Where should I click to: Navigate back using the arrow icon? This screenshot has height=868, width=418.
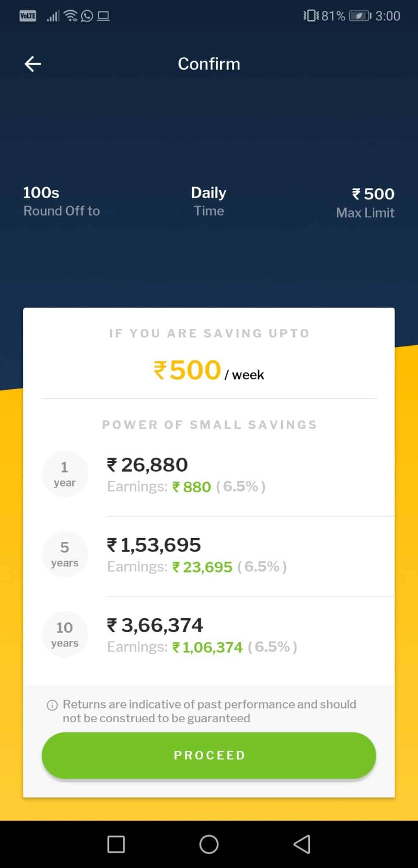(x=32, y=64)
